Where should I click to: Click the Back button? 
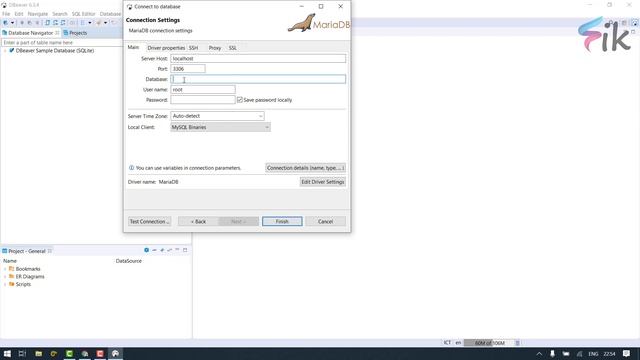tap(198, 221)
